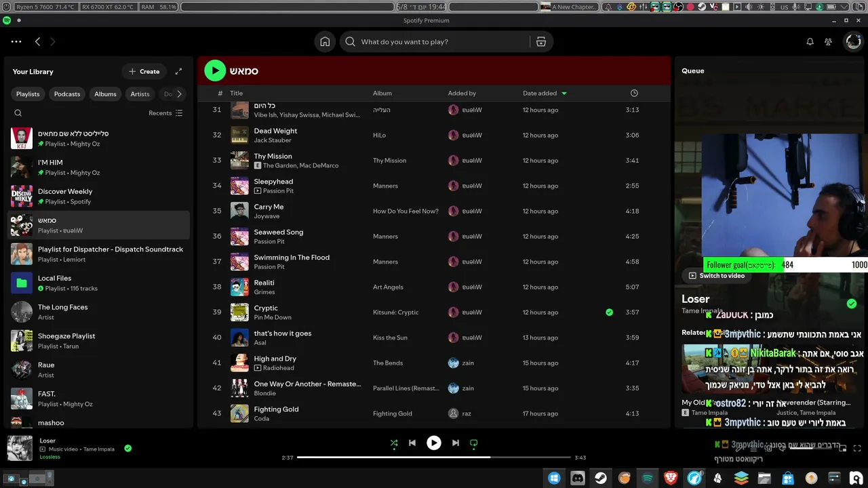Image resolution: width=868 pixels, height=488 pixels.
Task: Open the Browse icon in search bar
Action: 541,41
